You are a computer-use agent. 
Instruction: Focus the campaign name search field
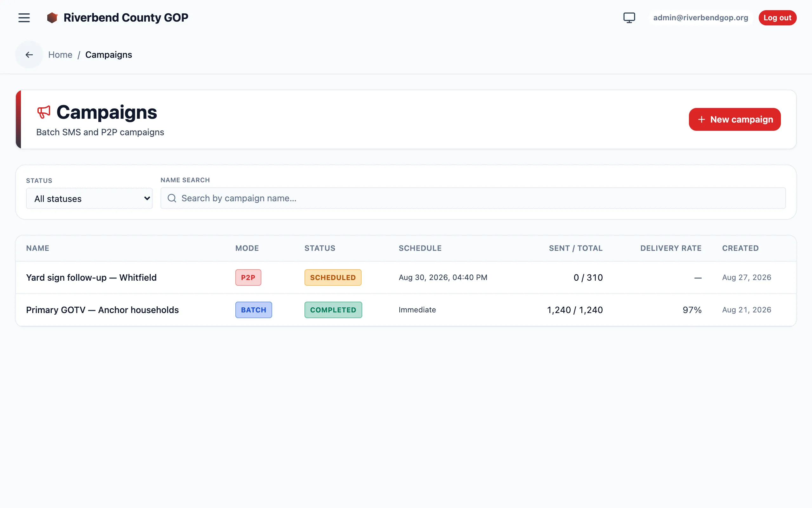(473, 198)
